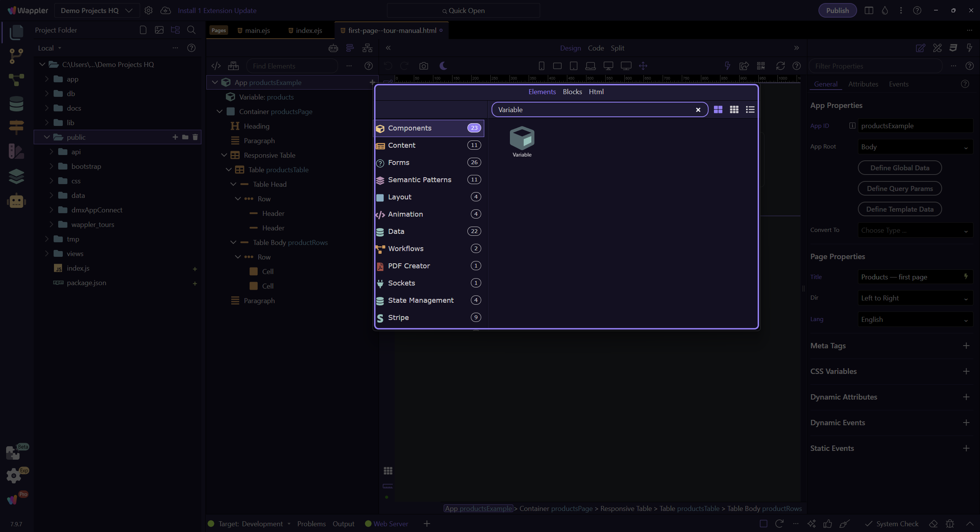Clear the Variable search field

click(698, 110)
